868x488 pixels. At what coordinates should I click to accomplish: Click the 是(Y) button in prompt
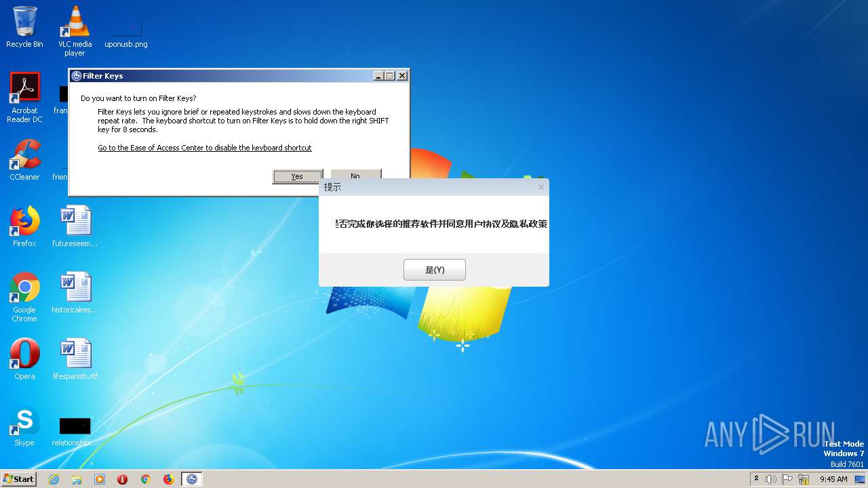(435, 270)
